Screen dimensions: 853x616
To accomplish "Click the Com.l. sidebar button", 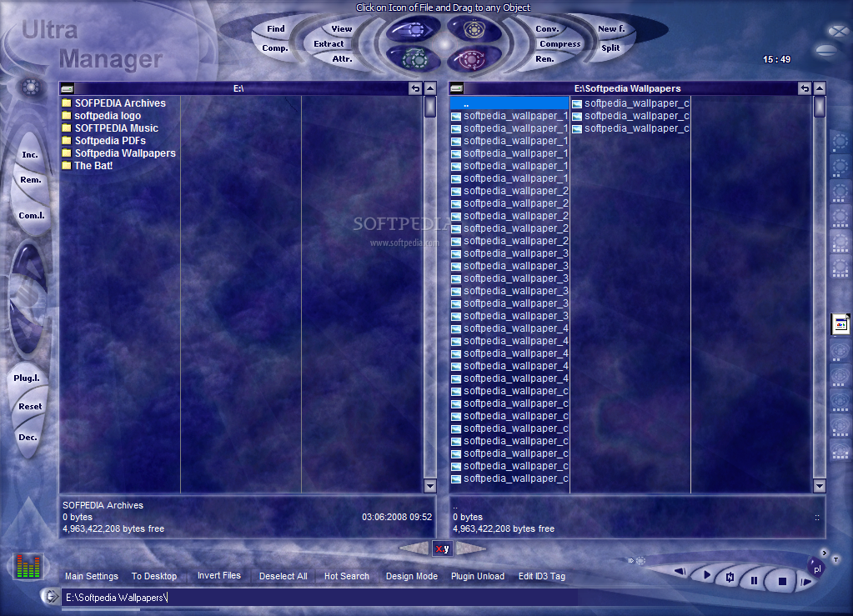I will click(x=32, y=216).
